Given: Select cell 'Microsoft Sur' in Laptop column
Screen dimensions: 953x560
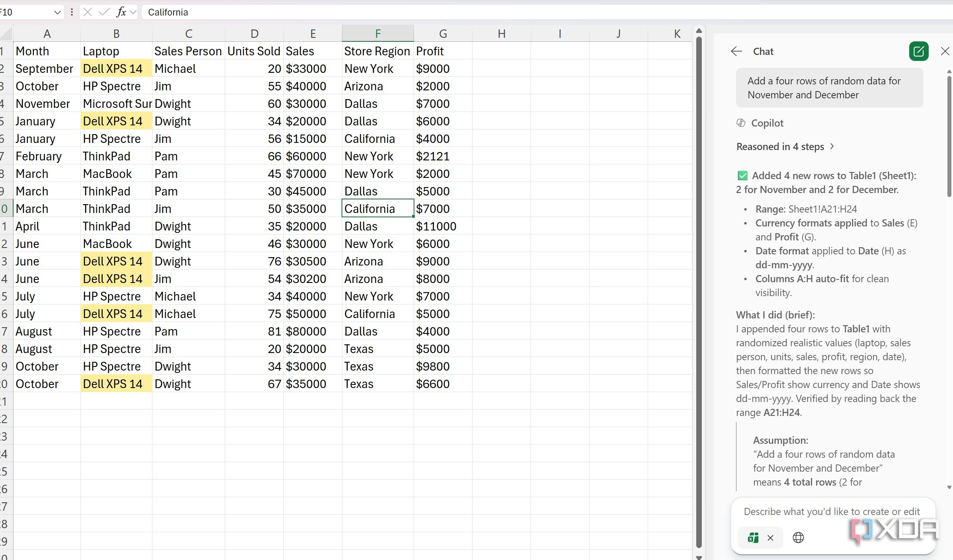Looking at the screenshot, I should 116,103.
